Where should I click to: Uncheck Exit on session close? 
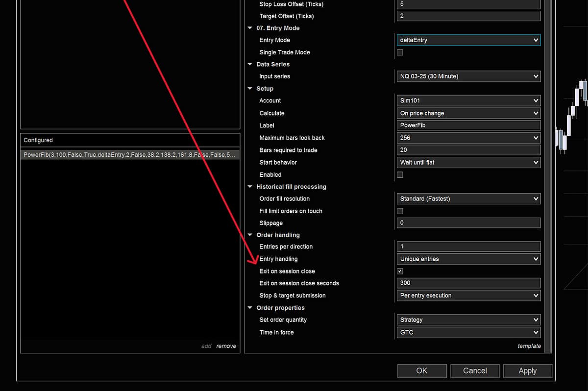400,271
